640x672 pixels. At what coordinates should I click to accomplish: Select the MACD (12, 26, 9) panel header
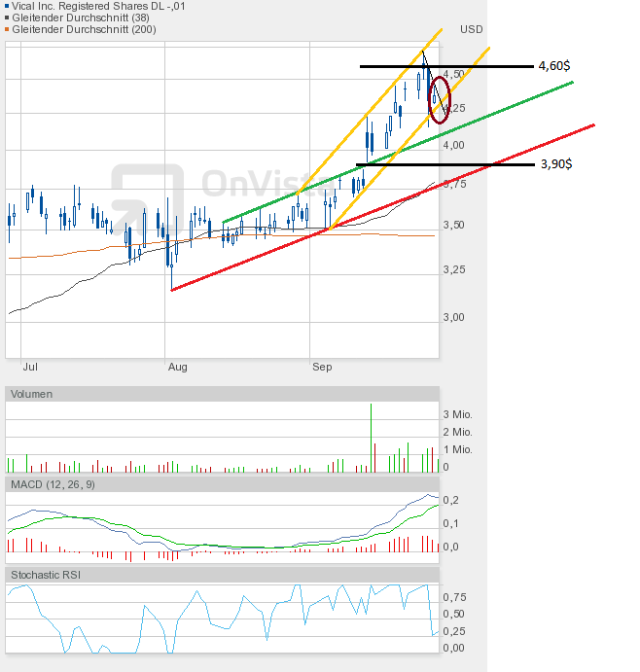pyautogui.click(x=53, y=484)
